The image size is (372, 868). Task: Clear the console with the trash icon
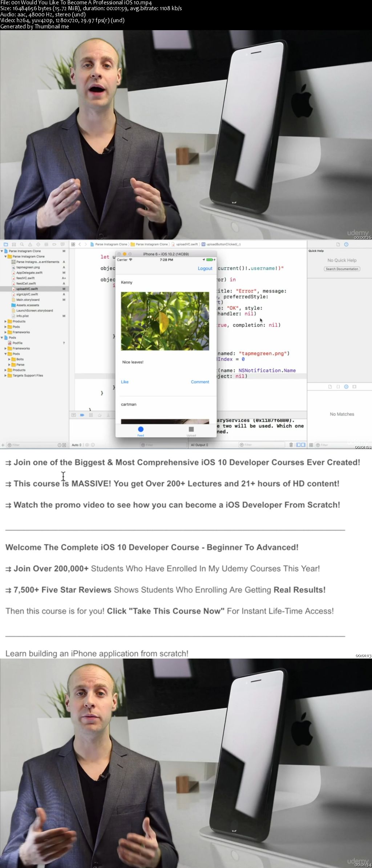pos(291,445)
